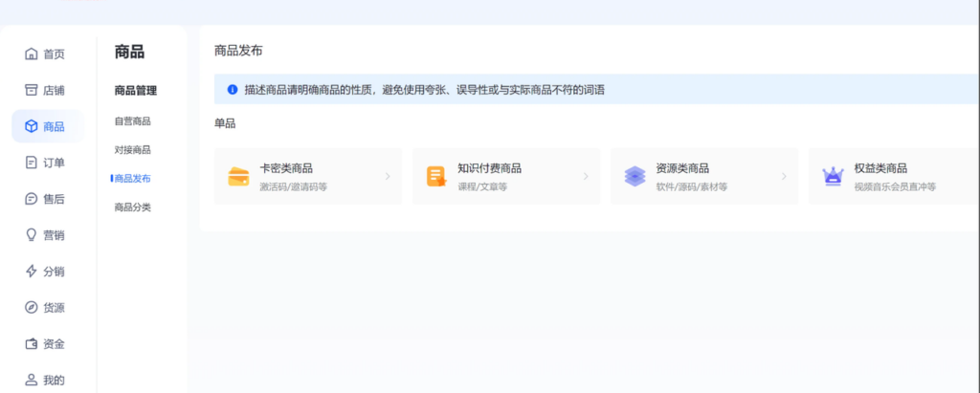This screenshot has height=393, width=980.
Task: Click the orange note icon of 知识付费商品
Action: tap(436, 177)
